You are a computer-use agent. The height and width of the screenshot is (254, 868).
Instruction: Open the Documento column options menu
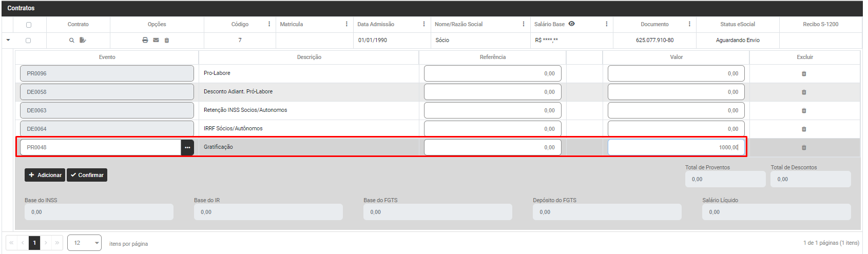[x=689, y=24]
